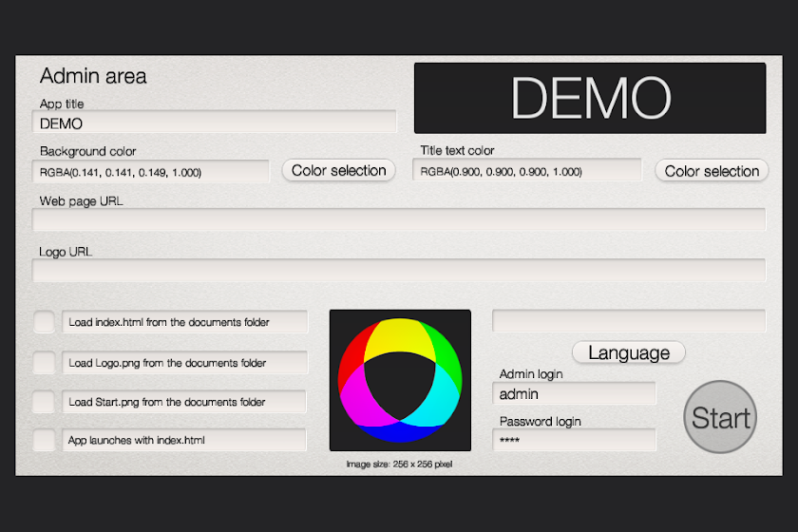
Task: Focus the Web page URL field
Action: point(399,219)
